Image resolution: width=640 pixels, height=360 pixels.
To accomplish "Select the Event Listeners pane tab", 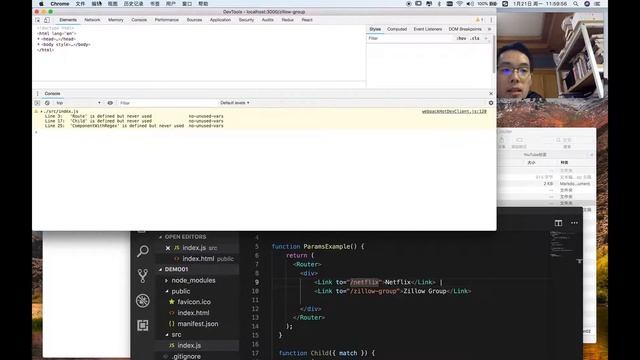I will tap(427, 29).
